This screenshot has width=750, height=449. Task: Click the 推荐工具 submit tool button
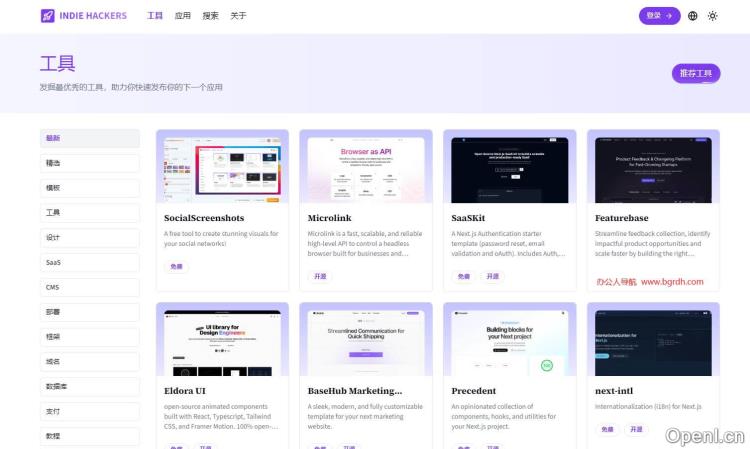coord(696,73)
